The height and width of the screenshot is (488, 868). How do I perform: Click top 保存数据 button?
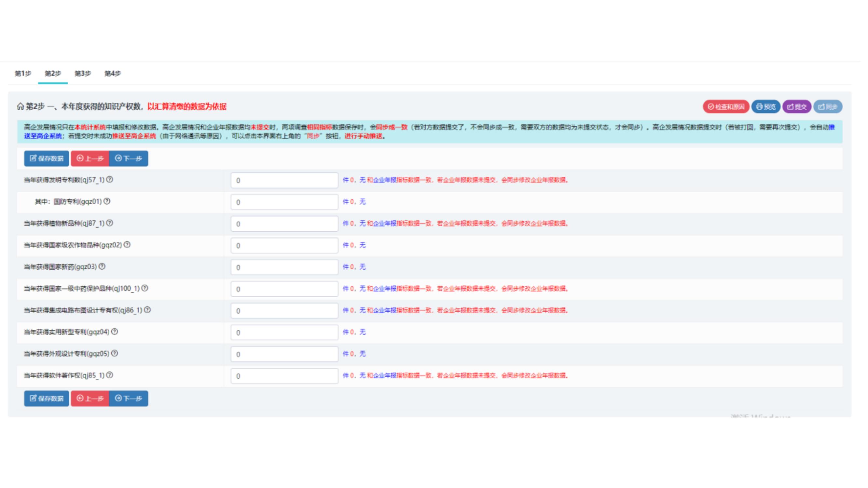click(x=47, y=159)
